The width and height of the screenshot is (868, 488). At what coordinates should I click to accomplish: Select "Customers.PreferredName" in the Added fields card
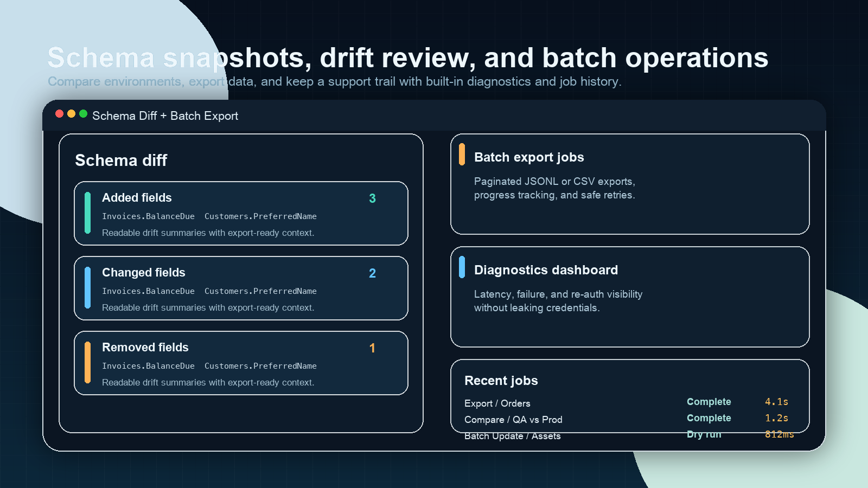260,216
